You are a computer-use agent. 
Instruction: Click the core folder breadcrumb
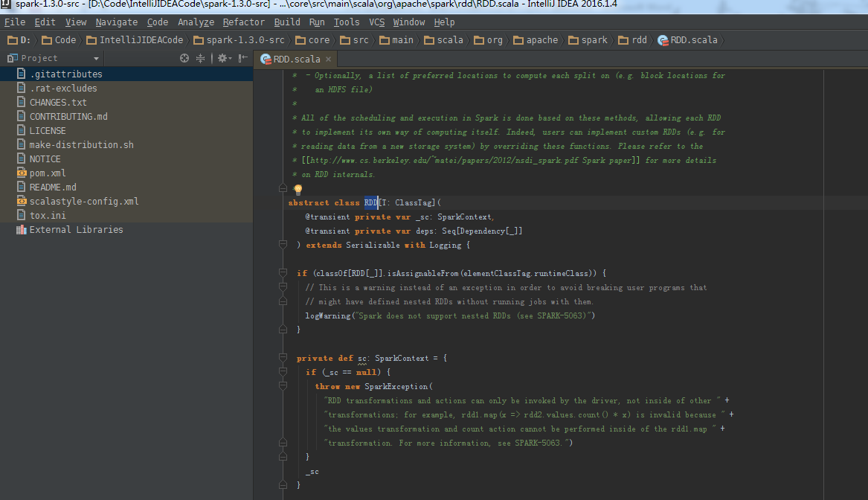pos(312,40)
